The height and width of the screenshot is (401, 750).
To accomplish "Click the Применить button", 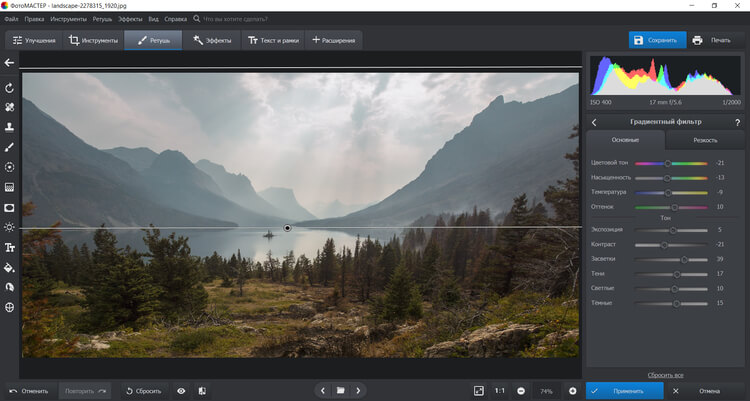I will pyautogui.click(x=621, y=390).
